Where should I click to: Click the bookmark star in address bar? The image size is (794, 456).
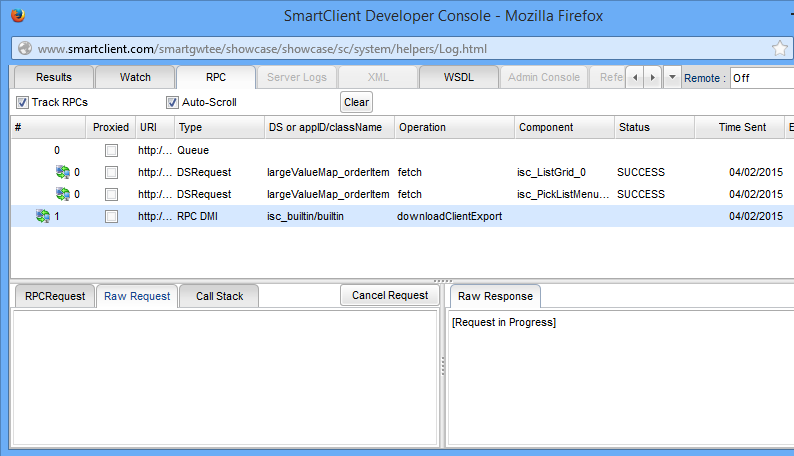point(780,48)
